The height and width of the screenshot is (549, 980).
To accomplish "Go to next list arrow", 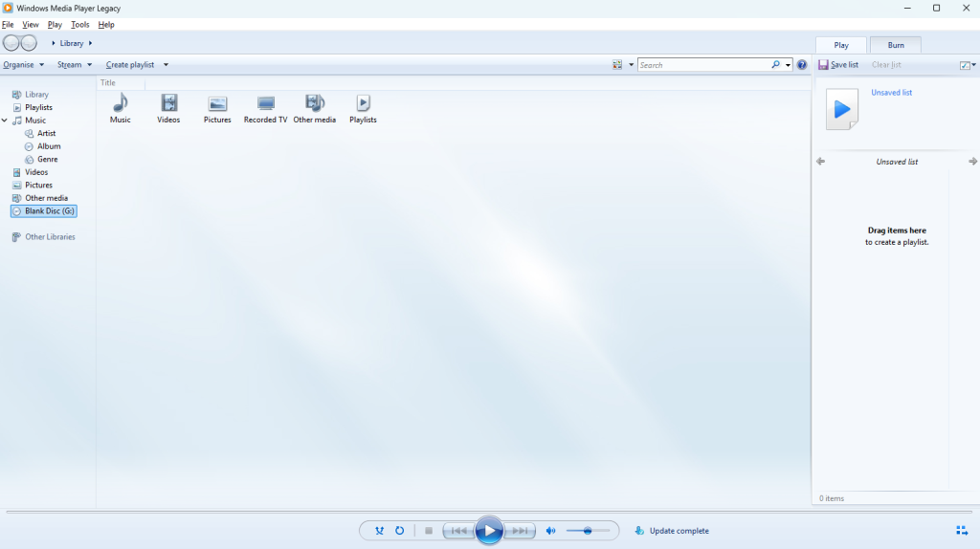I will (x=972, y=161).
